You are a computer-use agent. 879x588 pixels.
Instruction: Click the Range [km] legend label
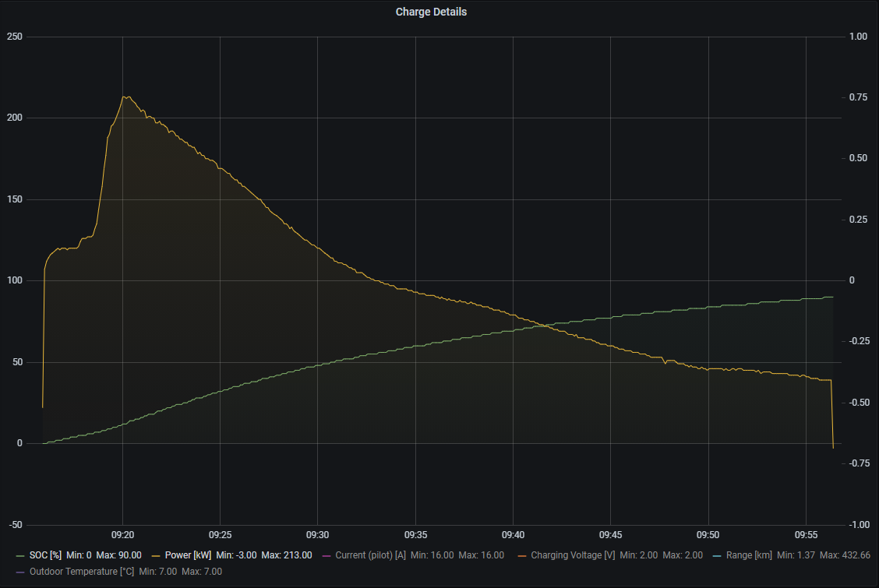(750, 555)
